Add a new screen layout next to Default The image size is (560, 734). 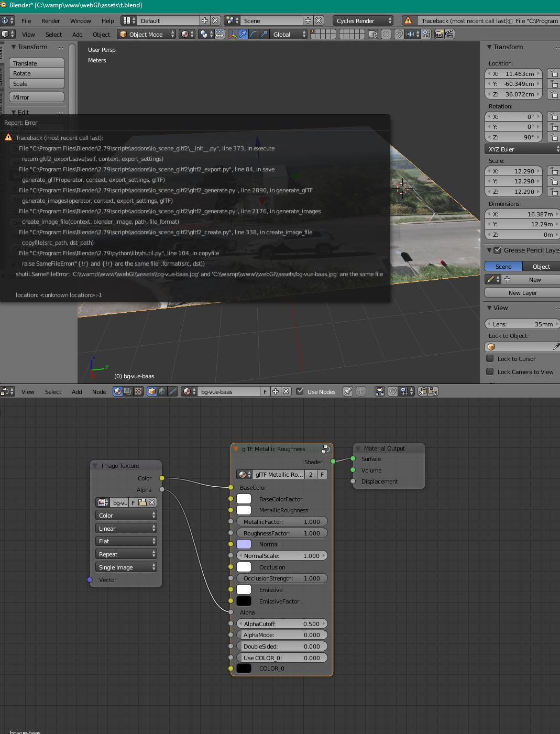click(x=205, y=20)
